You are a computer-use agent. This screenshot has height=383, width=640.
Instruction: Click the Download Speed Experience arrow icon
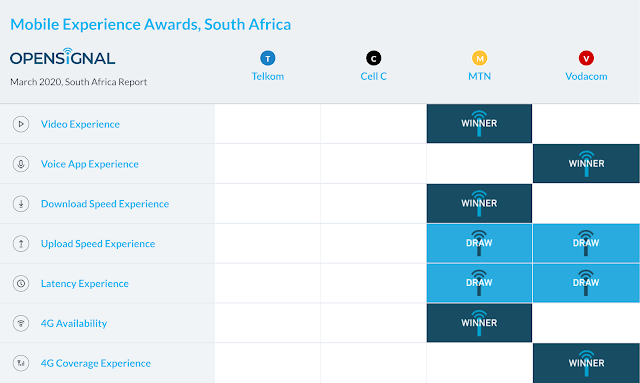coord(21,204)
